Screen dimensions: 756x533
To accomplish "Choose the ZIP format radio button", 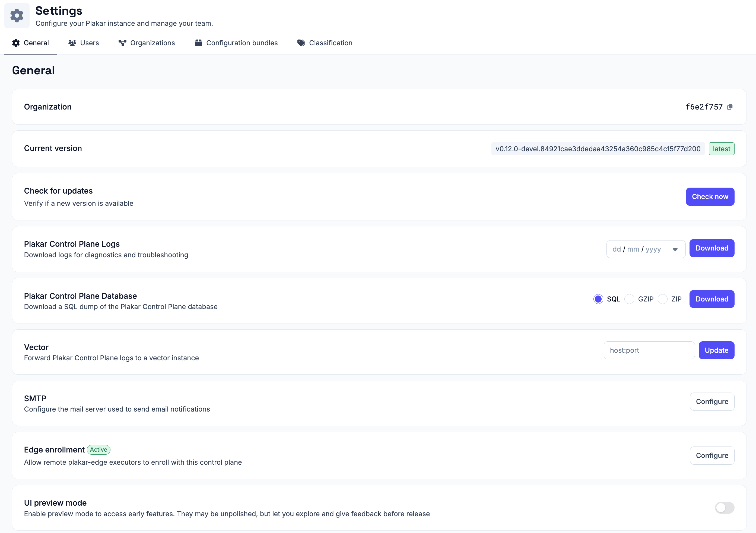I will point(662,299).
